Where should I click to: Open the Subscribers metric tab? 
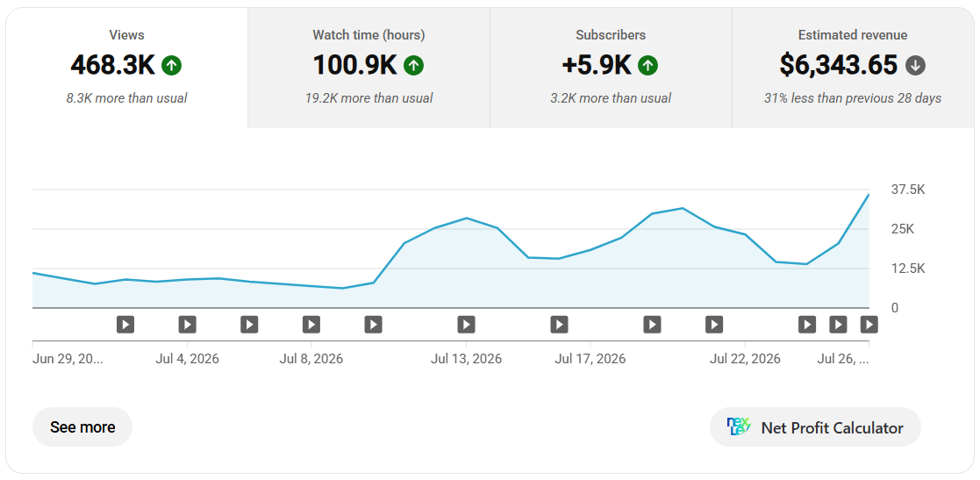611,68
